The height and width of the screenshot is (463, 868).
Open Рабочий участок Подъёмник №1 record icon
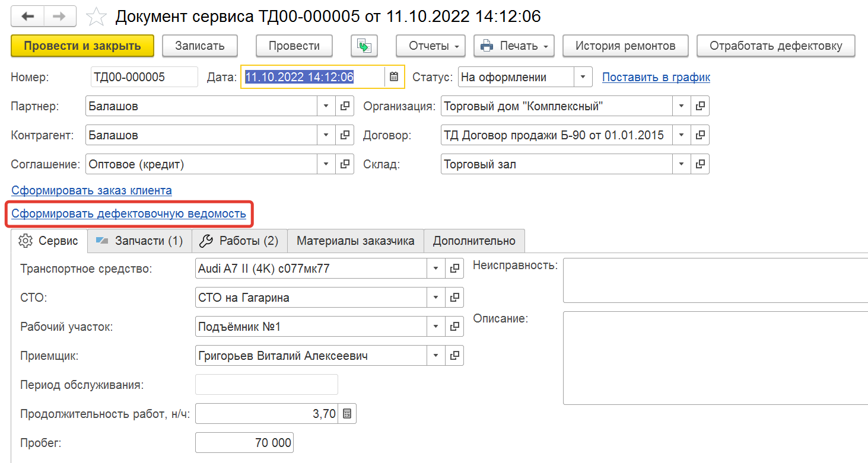pyautogui.click(x=454, y=327)
